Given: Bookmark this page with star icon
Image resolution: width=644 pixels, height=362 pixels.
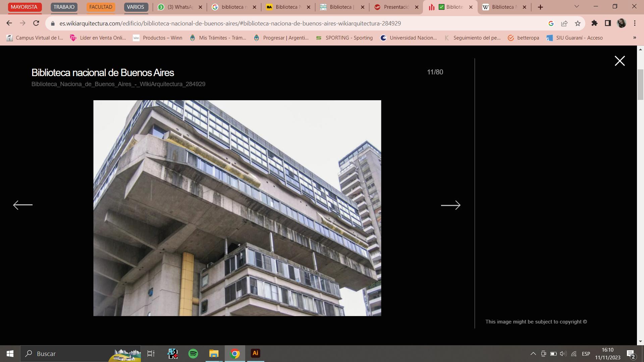Looking at the screenshot, I should pos(578,23).
